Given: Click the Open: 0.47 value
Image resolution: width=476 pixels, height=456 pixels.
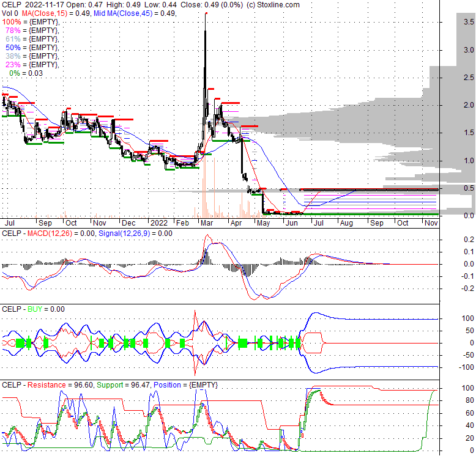Looking at the screenshot, I should coord(84,5).
